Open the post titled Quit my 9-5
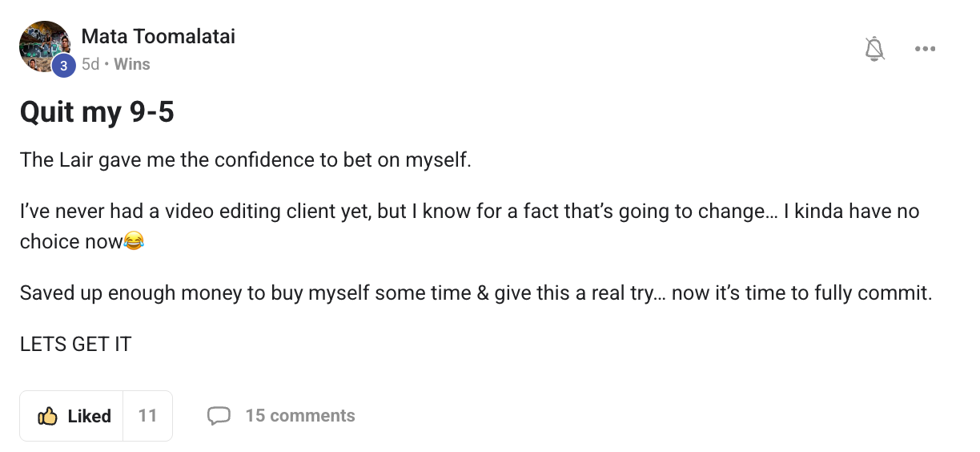The width and height of the screenshot is (980, 452). coord(97,113)
